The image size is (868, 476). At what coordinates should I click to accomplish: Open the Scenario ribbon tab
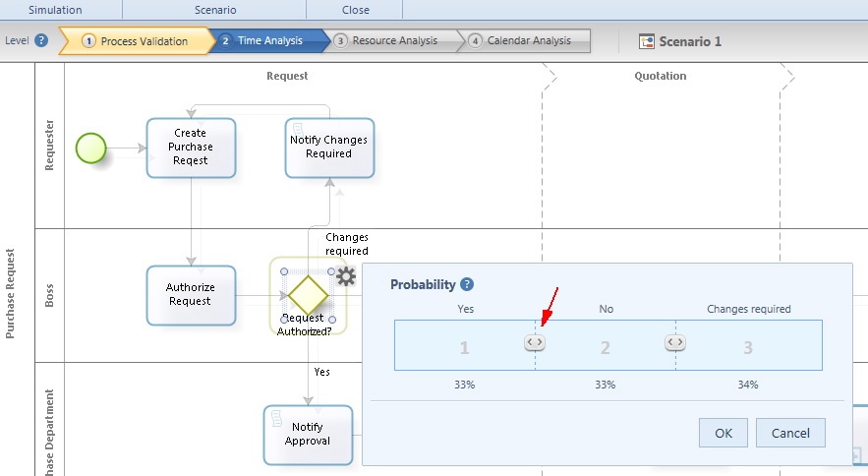pyautogui.click(x=214, y=10)
